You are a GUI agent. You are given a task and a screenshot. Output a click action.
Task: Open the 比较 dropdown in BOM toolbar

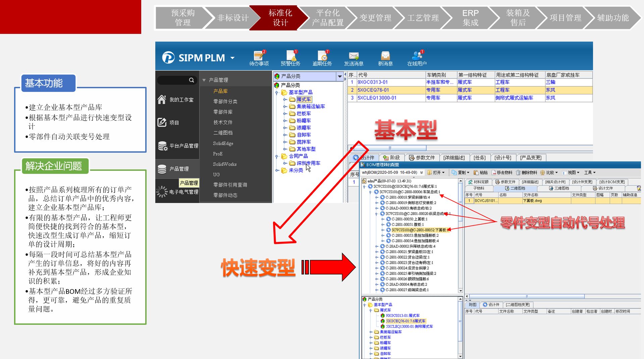[557, 172]
